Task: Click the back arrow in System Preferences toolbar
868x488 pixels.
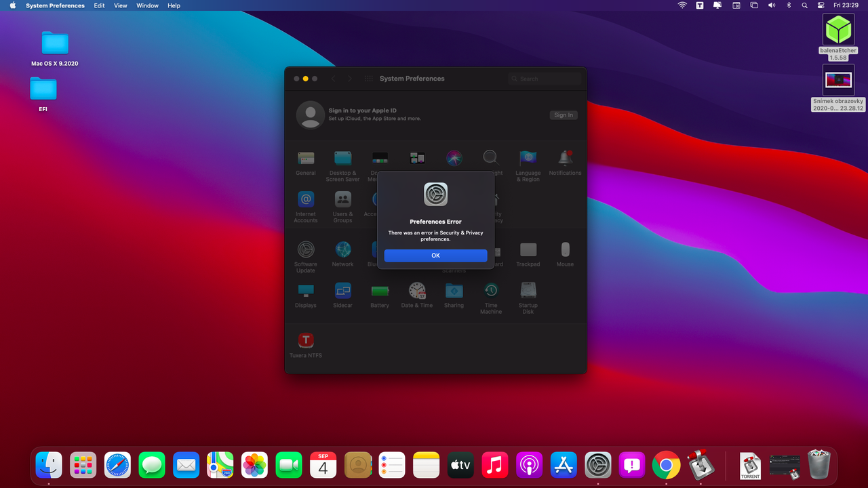Action: point(333,79)
